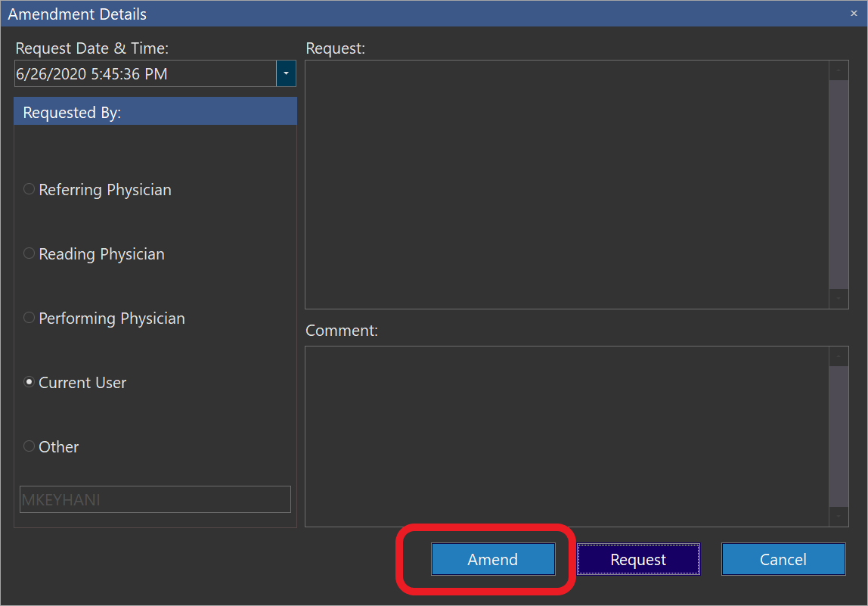Open the Request Date & Time dropdown arrow
The height and width of the screenshot is (606, 868).
pyautogui.click(x=286, y=74)
